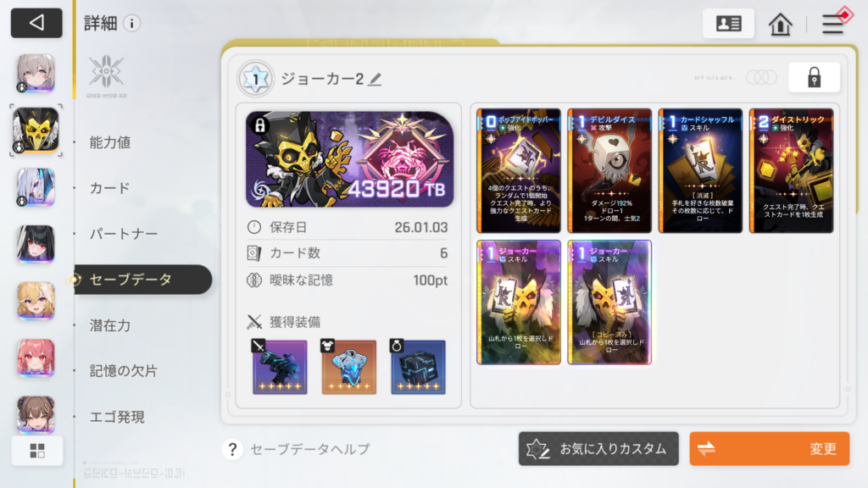Viewport: 868px width, 488px height.
Task: Open the profile card icon
Action: coord(728,23)
